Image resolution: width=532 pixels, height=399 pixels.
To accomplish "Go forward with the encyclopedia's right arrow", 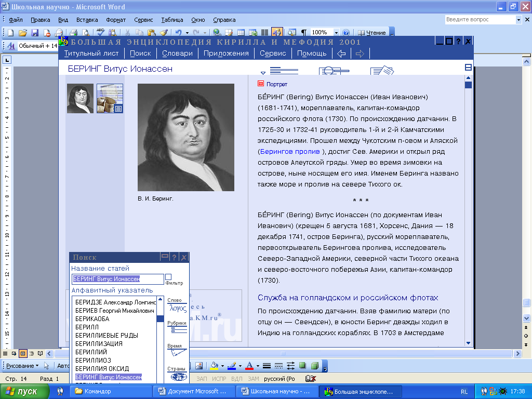I will click(360, 54).
